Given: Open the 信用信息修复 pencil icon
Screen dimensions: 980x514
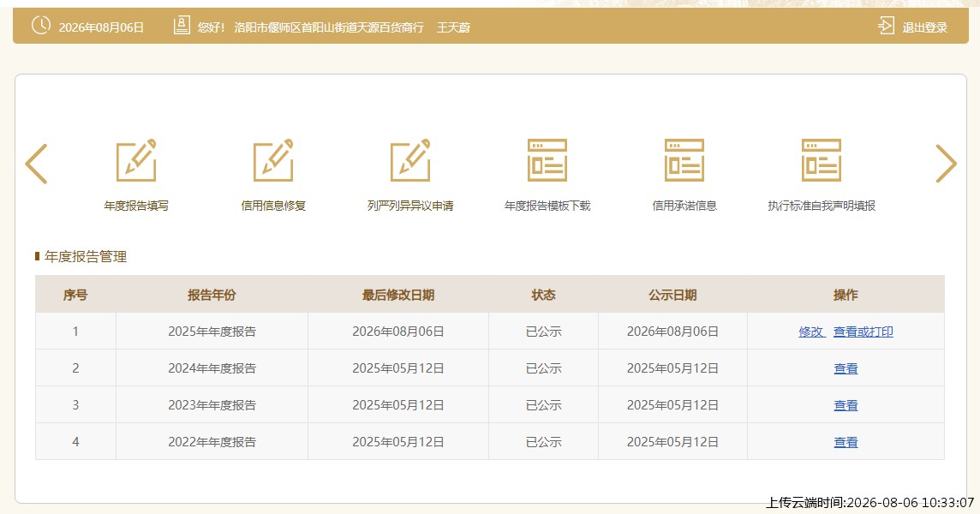Looking at the screenshot, I should [x=273, y=160].
